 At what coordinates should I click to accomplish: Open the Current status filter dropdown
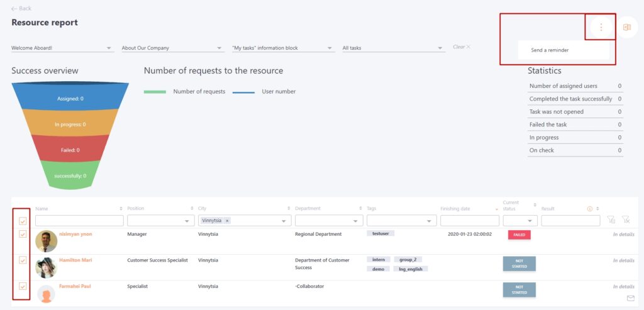520,221
